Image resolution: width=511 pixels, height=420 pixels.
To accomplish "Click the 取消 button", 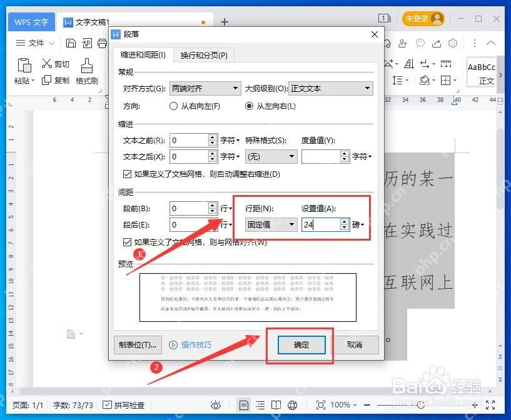I will (355, 345).
